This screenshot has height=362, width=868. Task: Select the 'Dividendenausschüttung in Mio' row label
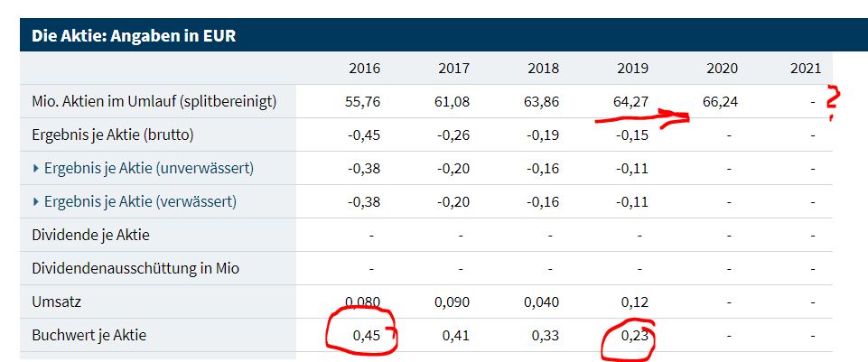point(135,268)
